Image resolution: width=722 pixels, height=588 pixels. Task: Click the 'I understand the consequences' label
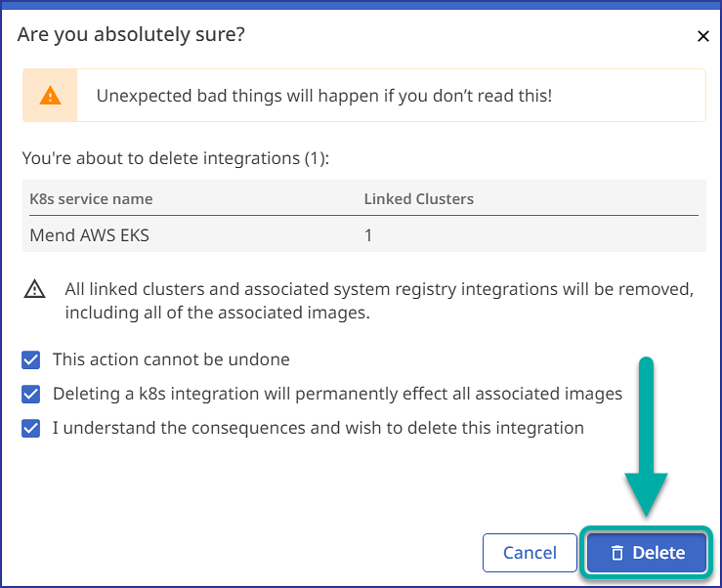[x=319, y=428]
